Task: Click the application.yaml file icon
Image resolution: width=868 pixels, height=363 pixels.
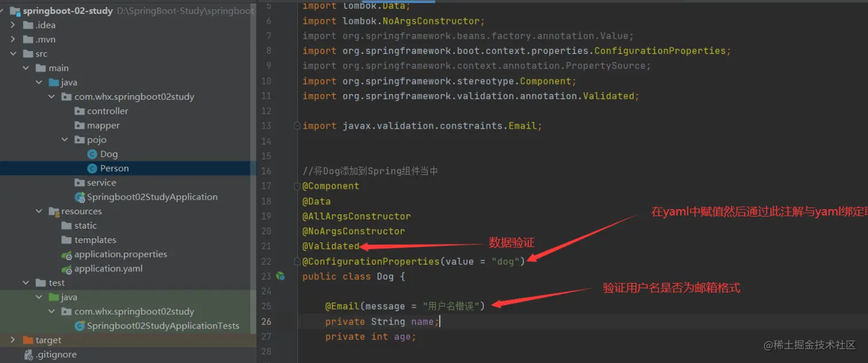Action: click(x=67, y=269)
